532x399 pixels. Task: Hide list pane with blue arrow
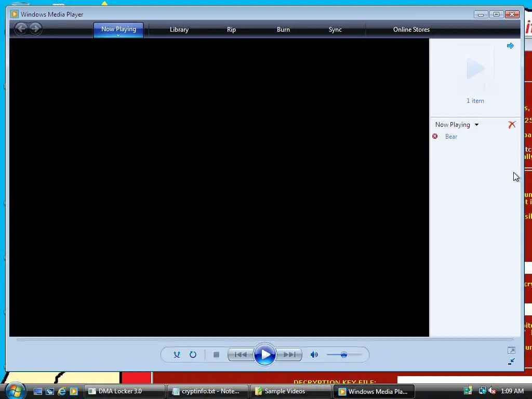510,46
